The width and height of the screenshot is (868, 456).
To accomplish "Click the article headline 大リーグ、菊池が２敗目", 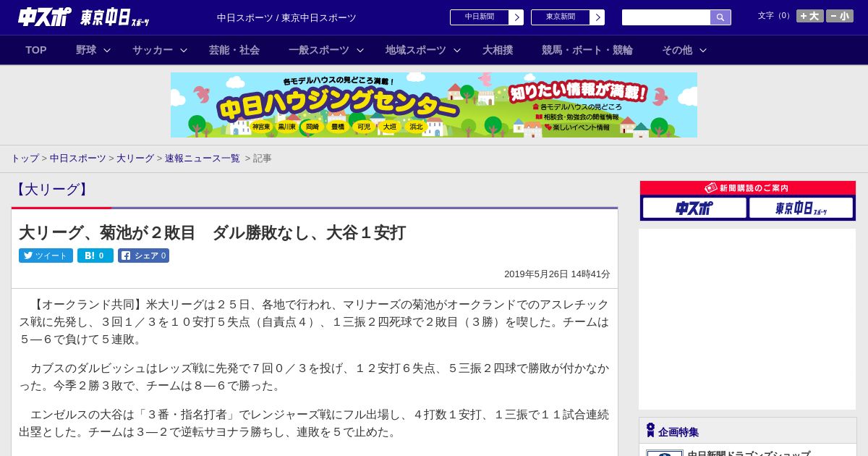I will point(212,232).
